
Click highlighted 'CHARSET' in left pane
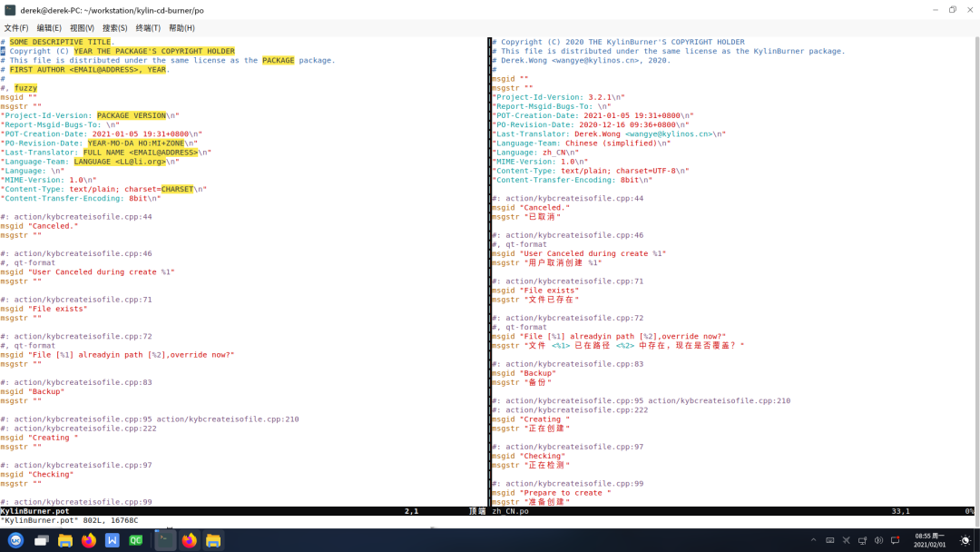(177, 189)
